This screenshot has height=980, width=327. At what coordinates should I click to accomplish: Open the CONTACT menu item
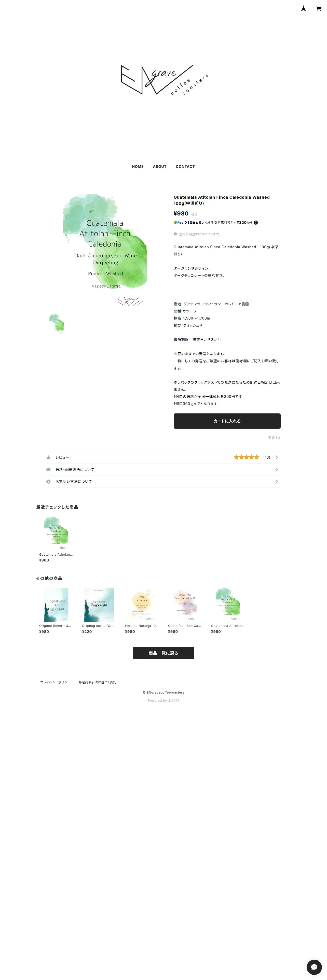(x=185, y=167)
